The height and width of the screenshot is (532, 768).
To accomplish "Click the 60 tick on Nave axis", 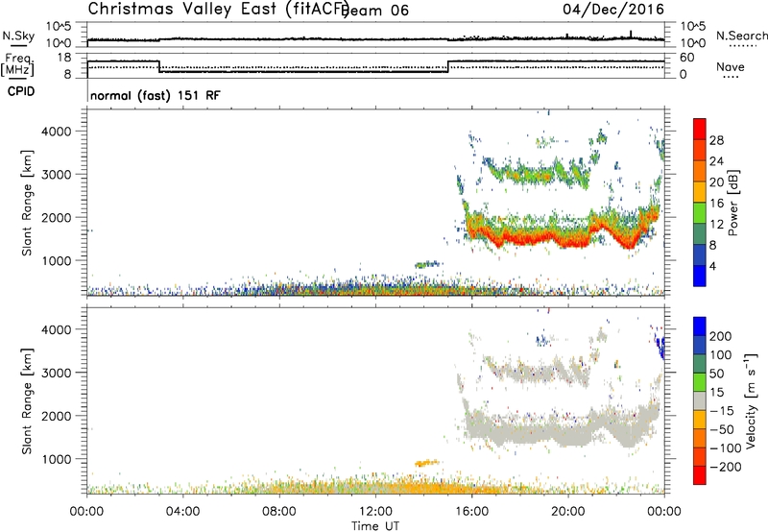I will (x=687, y=58).
